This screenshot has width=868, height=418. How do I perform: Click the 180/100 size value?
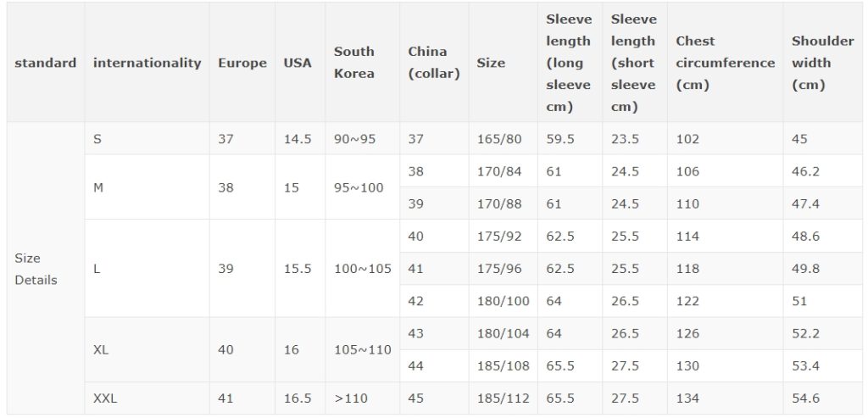(503, 301)
